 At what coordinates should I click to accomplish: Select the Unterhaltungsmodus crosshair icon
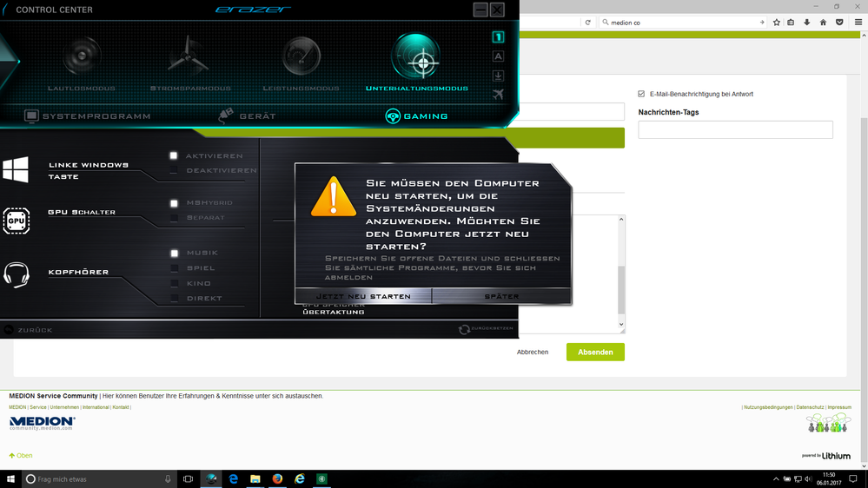(x=415, y=56)
